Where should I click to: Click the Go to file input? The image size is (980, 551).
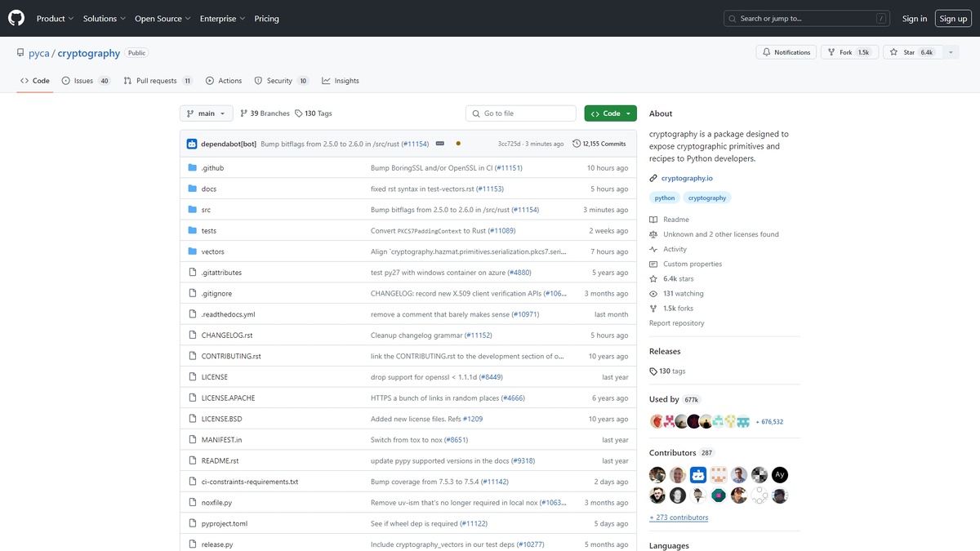tap(522, 113)
